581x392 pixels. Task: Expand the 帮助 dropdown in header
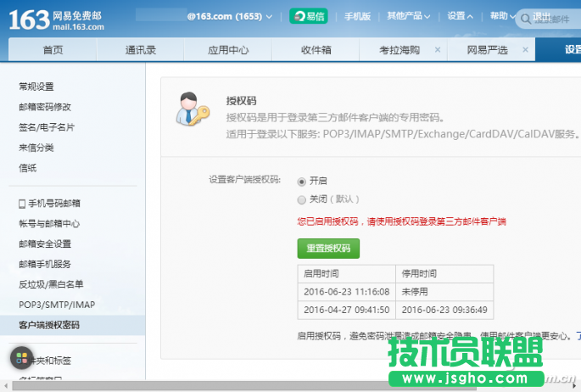pyautogui.click(x=502, y=16)
